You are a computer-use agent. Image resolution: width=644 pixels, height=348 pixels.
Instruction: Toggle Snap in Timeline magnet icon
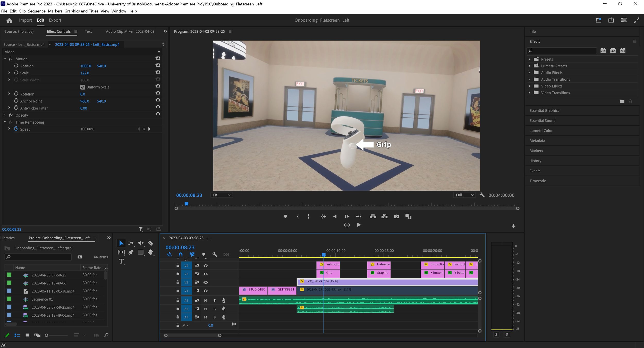181,254
